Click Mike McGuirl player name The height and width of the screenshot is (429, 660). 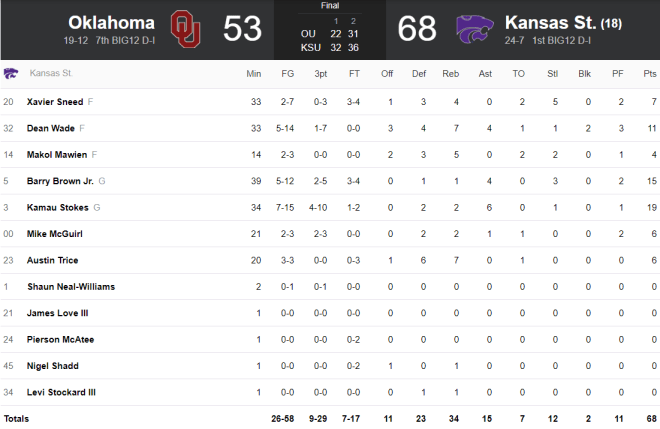(x=55, y=234)
